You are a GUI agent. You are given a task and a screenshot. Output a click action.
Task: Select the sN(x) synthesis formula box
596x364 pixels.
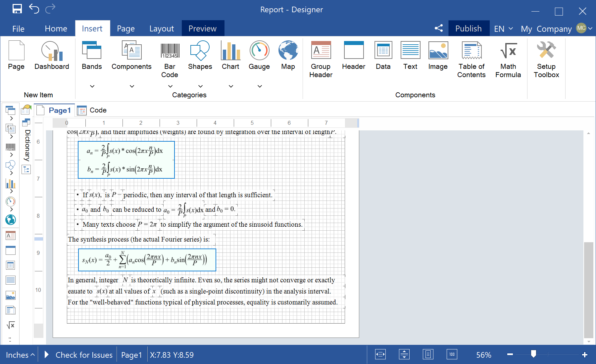pyautogui.click(x=147, y=260)
